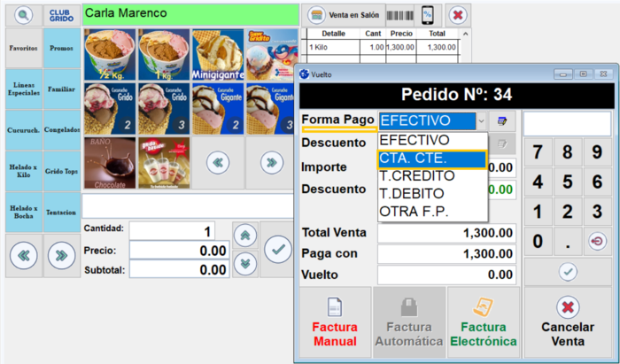
Task: Select the Minigigante product thumbnail
Action: tap(217, 54)
